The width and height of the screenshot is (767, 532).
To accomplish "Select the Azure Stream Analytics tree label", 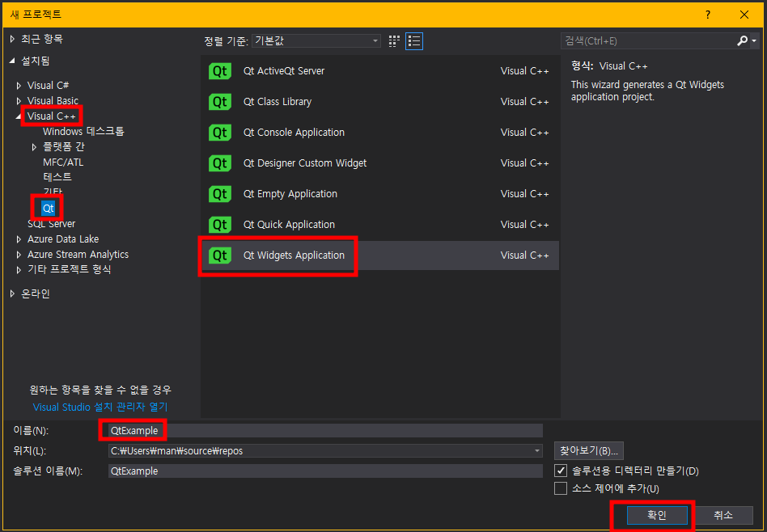I will 78,255.
